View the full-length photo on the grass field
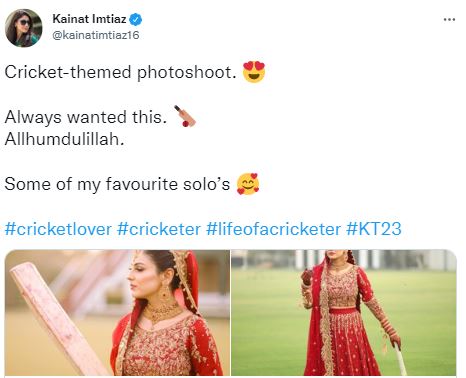The height and width of the screenshot is (378, 466). [344, 313]
